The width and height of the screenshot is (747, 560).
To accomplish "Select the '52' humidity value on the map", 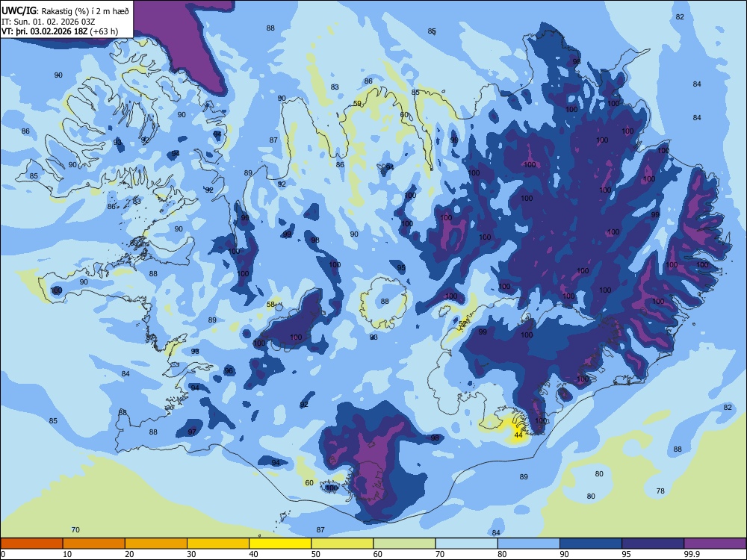I will (462, 324).
